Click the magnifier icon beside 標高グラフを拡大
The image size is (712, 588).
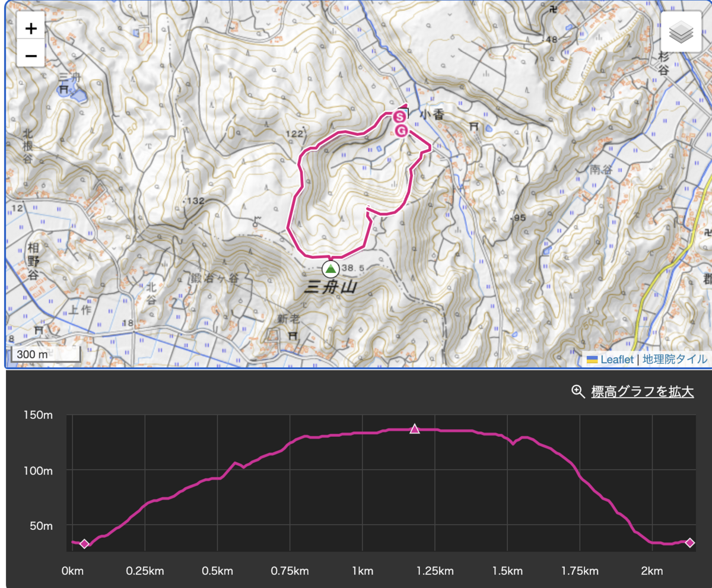click(x=578, y=391)
